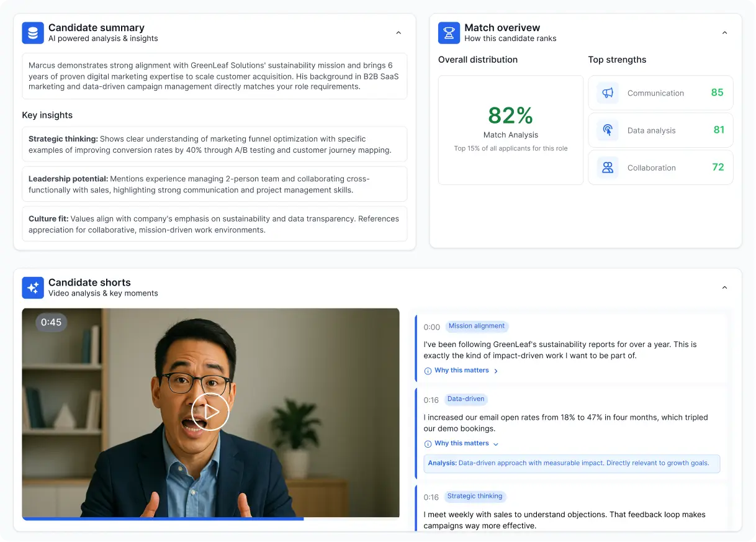Click info icon beside Data-driven's Why this matters
The image size is (756, 542).
coord(428,444)
